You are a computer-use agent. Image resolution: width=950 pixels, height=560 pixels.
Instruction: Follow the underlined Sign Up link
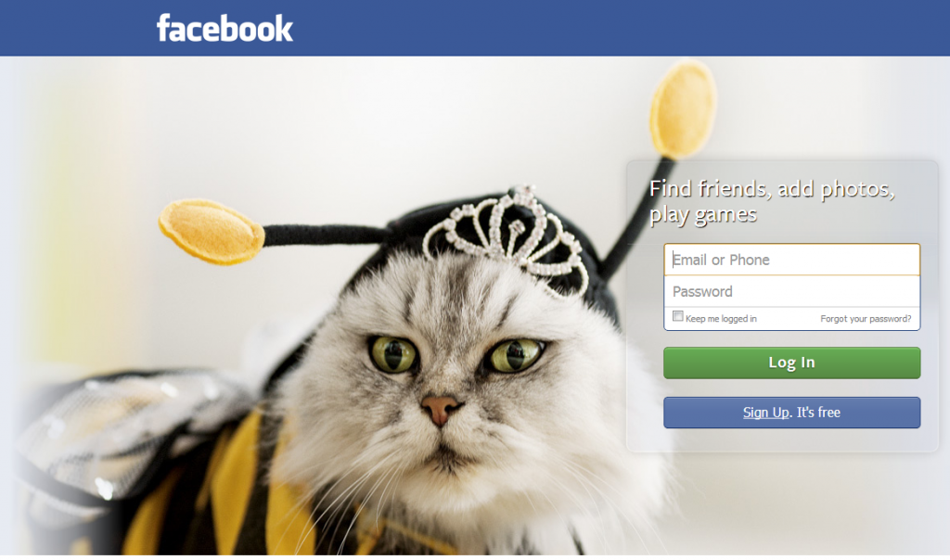[766, 413]
